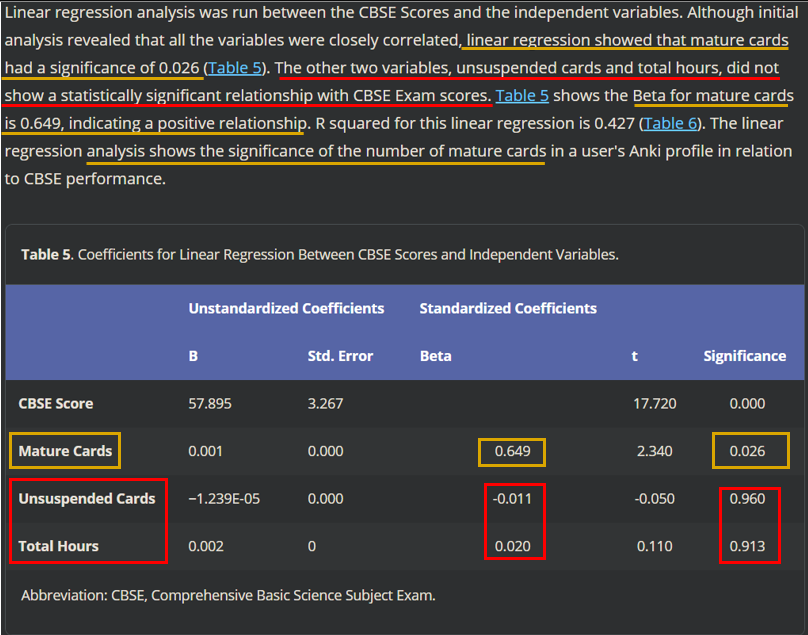Select the Mature Cards row label
Viewport: 808px width, 635px height.
coord(65,451)
